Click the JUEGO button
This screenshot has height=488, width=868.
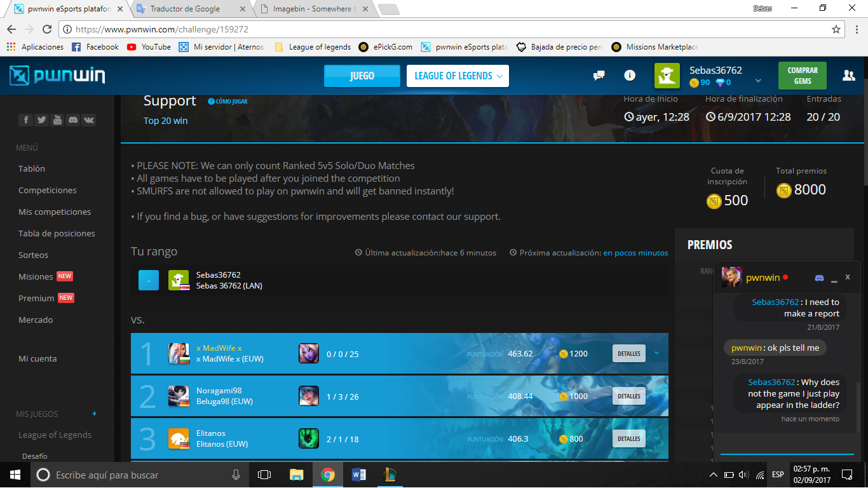pyautogui.click(x=362, y=76)
